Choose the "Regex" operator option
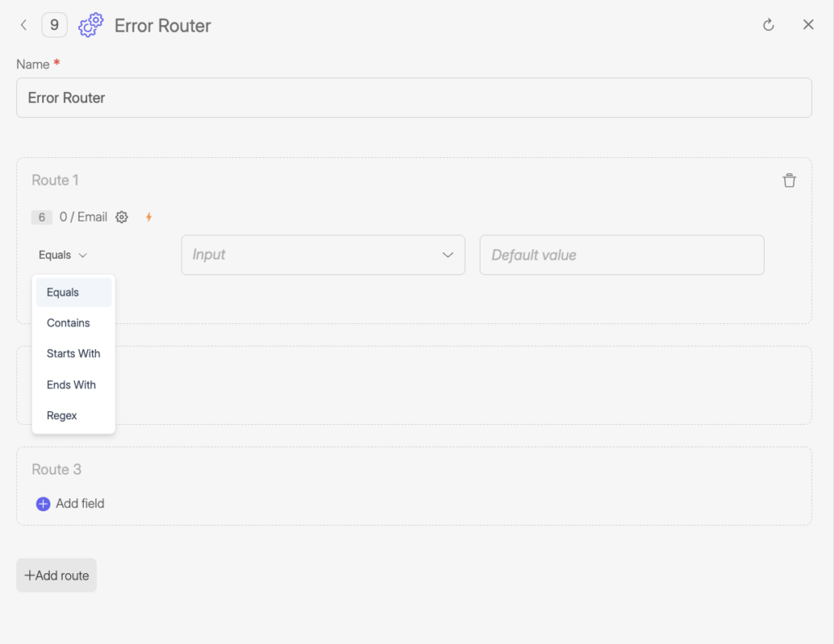The image size is (834, 644). click(x=61, y=415)
